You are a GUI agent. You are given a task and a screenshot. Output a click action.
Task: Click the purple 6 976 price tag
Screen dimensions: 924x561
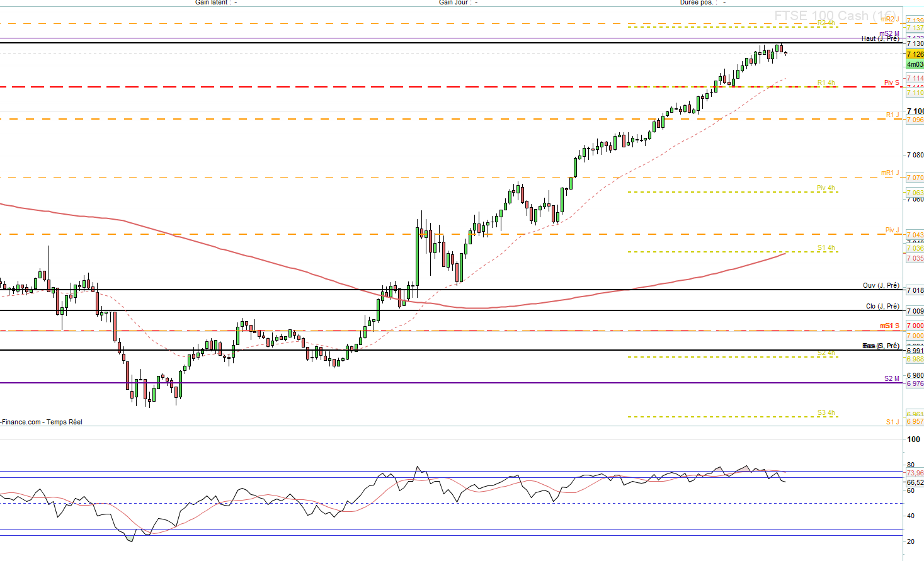pos(915,383)
